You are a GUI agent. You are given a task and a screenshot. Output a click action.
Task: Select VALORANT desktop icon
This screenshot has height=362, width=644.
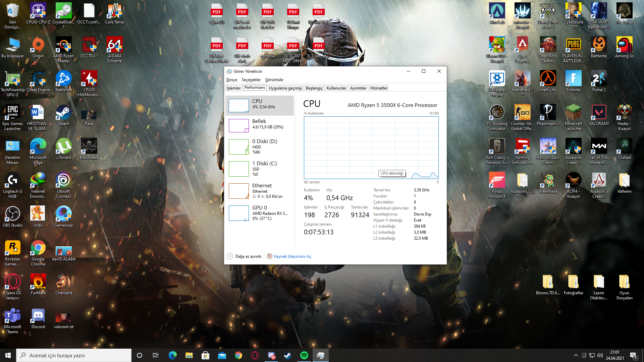(599, 115)
